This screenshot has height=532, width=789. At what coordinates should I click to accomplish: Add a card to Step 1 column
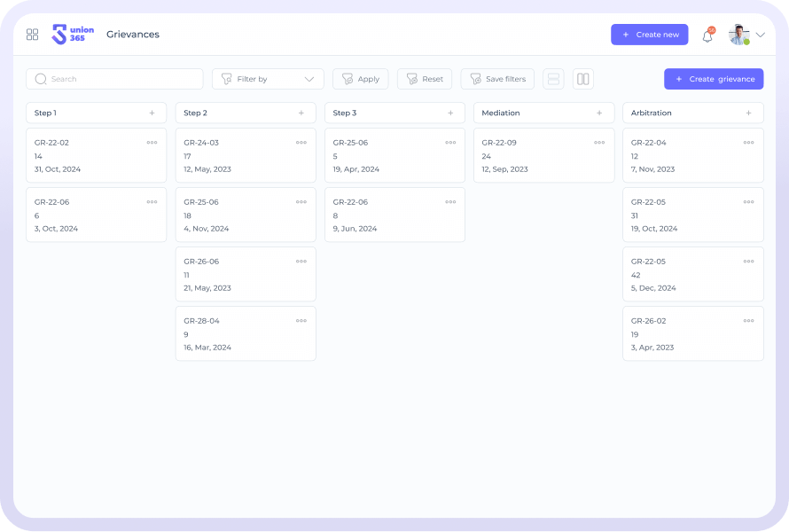152,113
